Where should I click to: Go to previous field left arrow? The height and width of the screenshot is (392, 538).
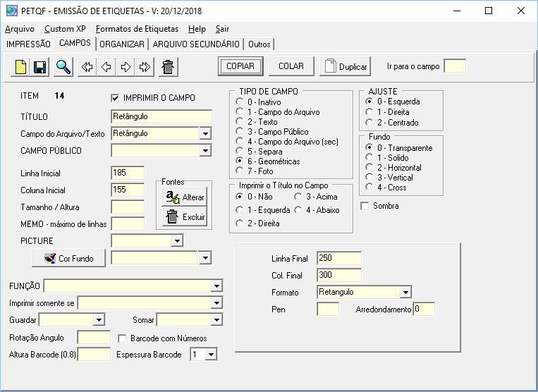[x=106, y=67]
